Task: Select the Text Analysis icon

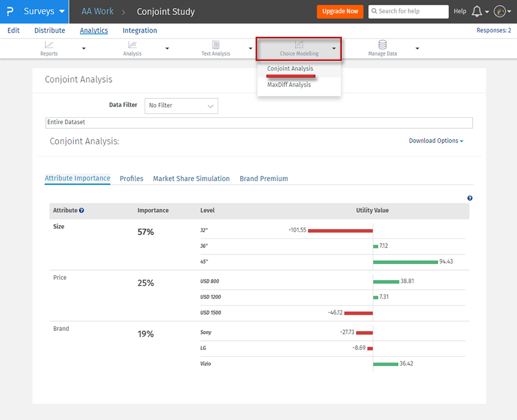Action: [x=216, y=45]
